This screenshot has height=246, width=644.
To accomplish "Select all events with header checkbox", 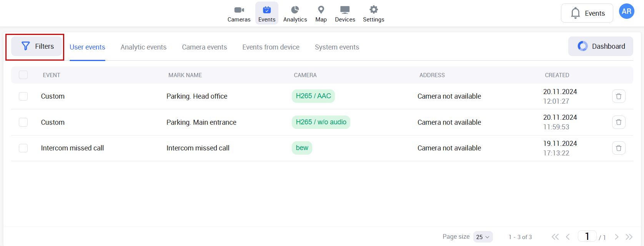I will pyautogui.click(x=23, y=75).
